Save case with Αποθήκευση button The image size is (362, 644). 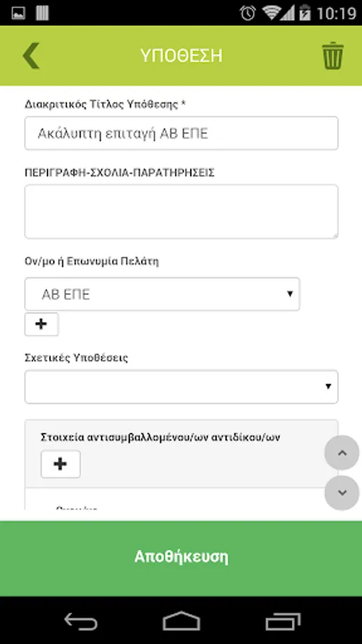coord(181,558)
